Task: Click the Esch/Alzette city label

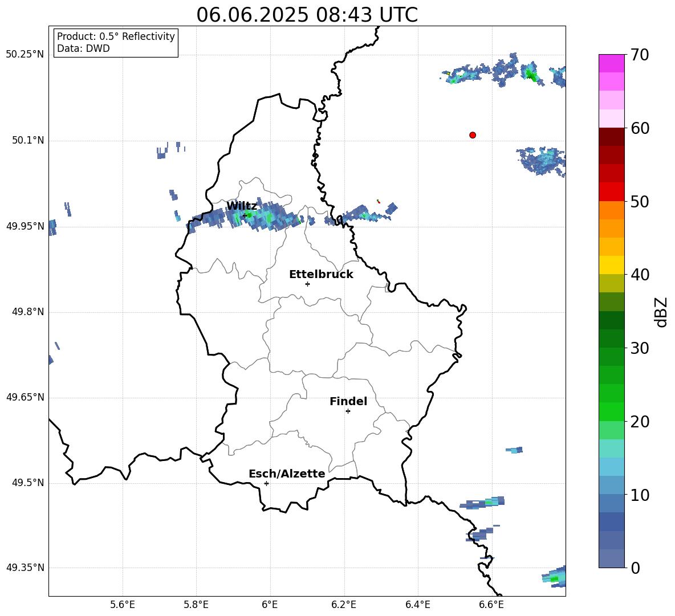Action: coord(287,474)
